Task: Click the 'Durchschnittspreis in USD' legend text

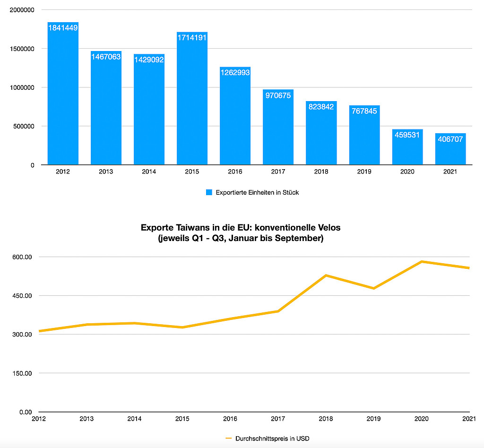Action: tap(272, 439)
